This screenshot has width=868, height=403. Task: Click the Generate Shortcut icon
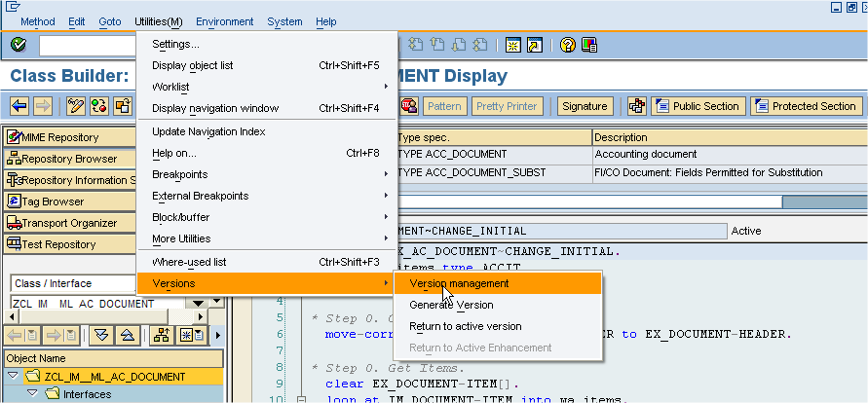535,45
